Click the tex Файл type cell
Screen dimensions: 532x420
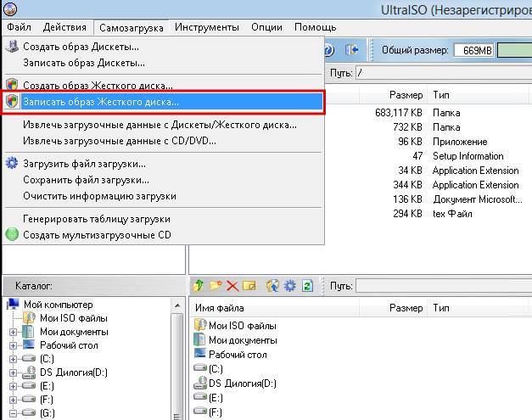[x=452, y=214]
